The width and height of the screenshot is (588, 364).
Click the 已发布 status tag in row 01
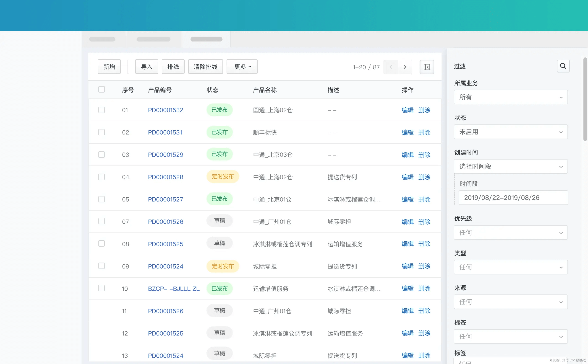219,110
